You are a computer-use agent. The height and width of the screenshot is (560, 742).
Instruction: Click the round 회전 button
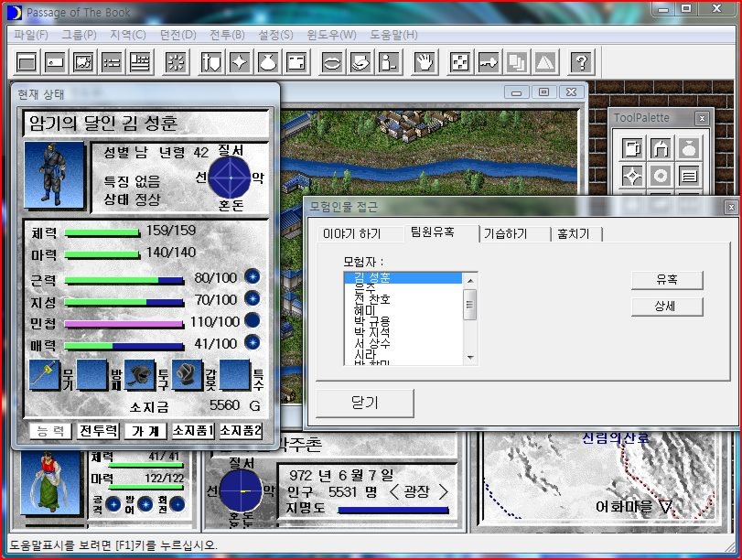[x=177, y=504]
